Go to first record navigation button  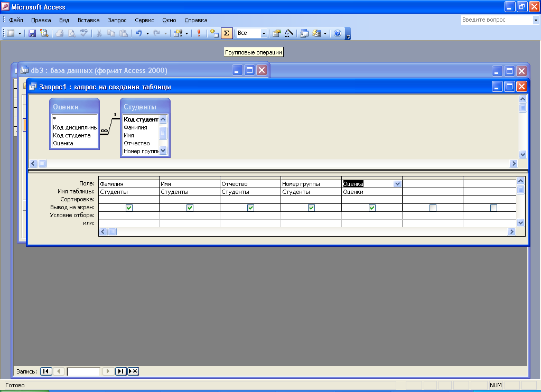click(46, 371)
